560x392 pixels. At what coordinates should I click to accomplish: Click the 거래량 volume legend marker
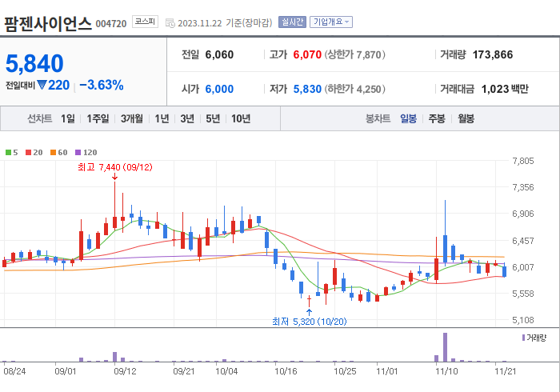tap(523, 338)
